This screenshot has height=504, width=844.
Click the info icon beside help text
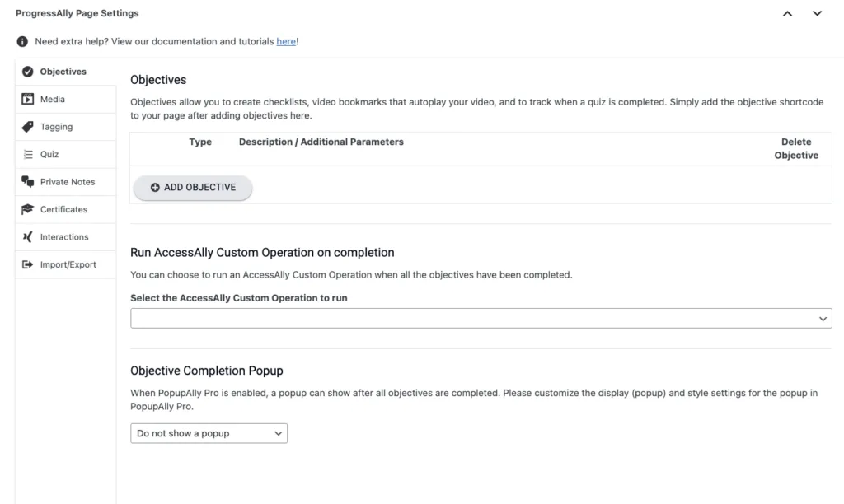pos(22,41)
